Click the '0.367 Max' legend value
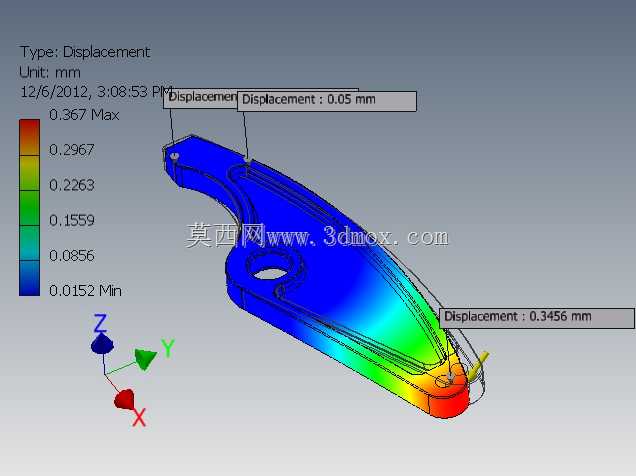Screen dimensions: 636x476 [x=84, y=115]
